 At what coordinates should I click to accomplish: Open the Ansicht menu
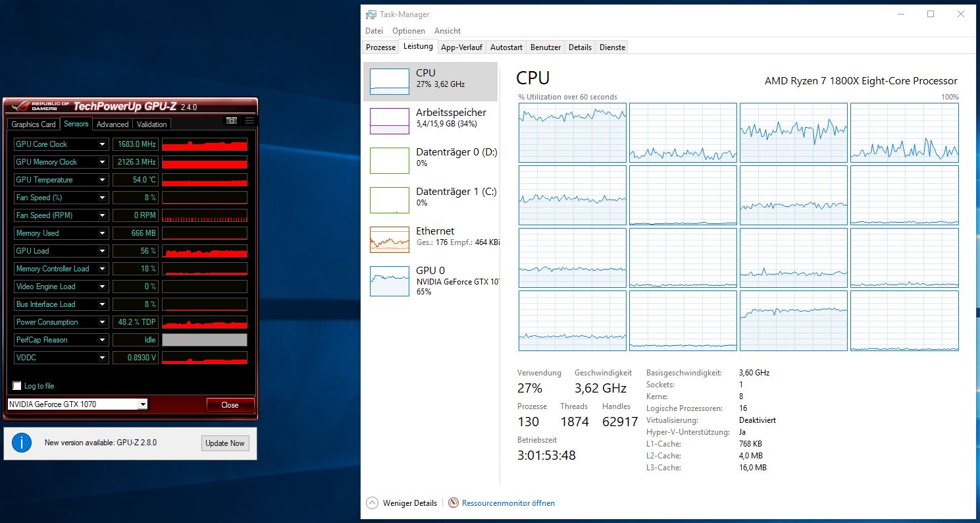(x=448, y=31)
